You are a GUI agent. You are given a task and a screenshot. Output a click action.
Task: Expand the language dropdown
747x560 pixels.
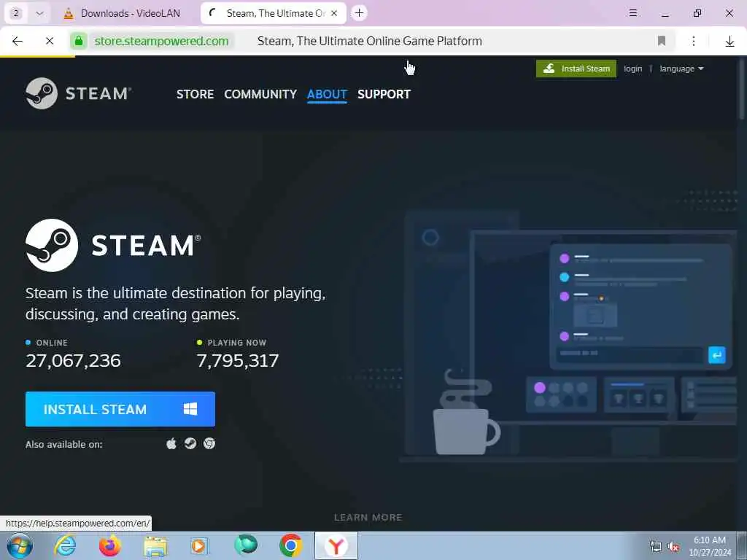[681, 69]
